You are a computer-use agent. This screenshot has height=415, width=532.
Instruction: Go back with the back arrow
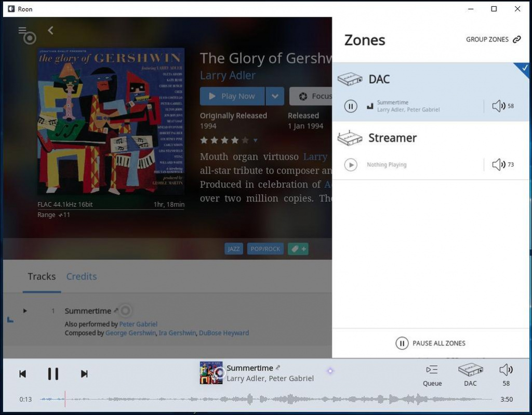pos(50,30)
